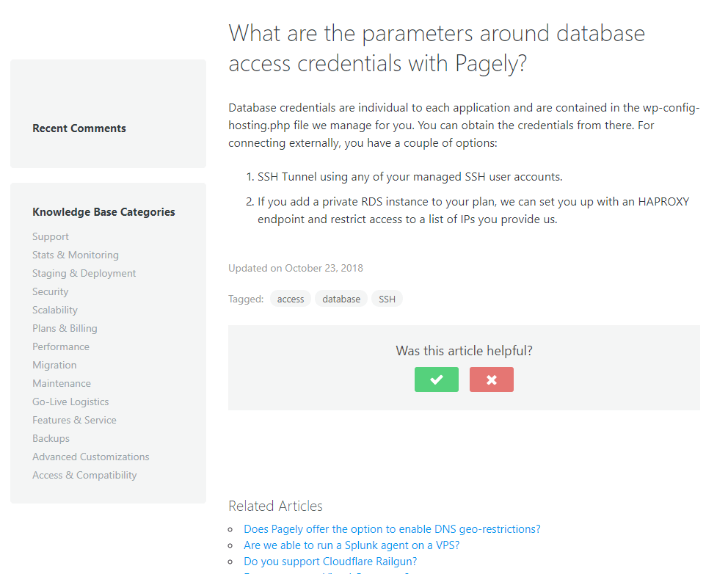Go to Maintenance category
728x574 pixels.
point(62,383)
